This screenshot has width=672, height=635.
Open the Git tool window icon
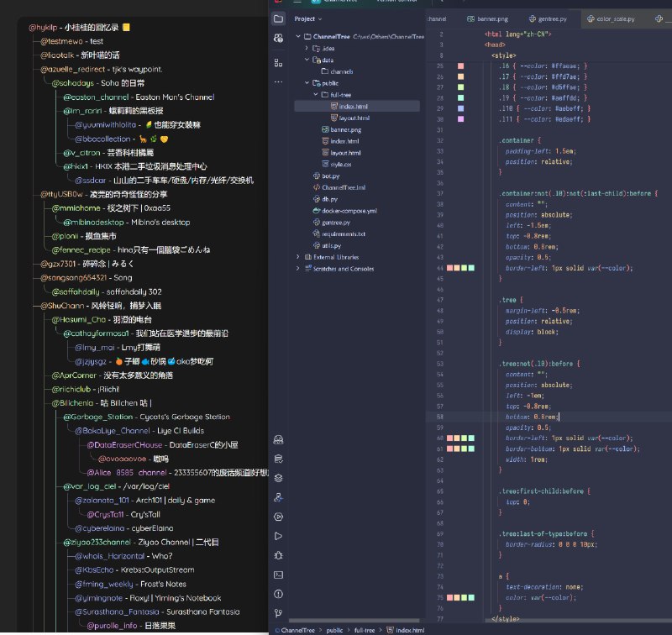(x=279, y=613)
